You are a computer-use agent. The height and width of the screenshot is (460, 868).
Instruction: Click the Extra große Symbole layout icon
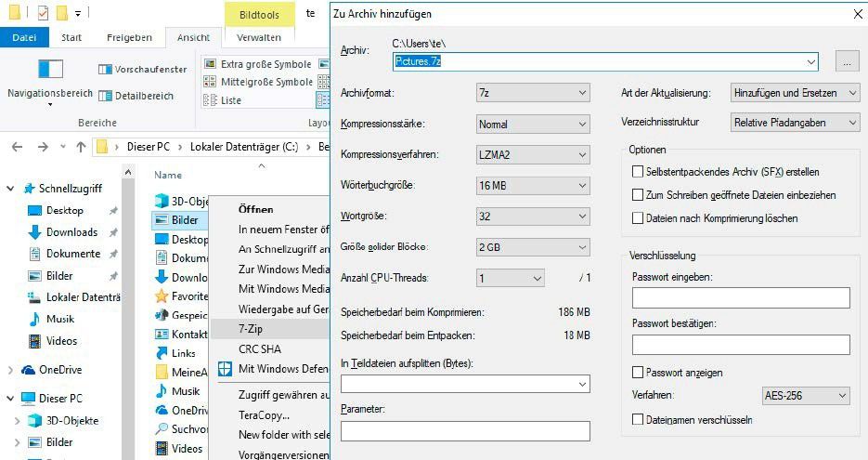pyautogui.click(x=212, y=64)
